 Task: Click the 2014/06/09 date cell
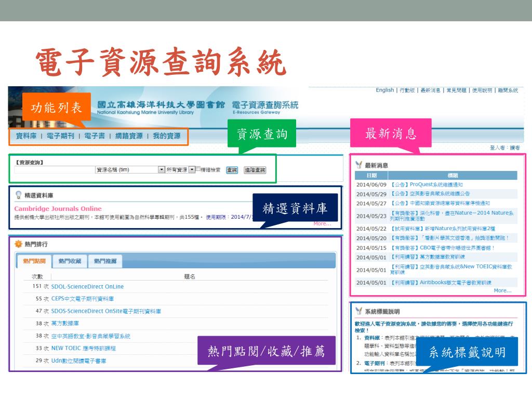(371, 184)
